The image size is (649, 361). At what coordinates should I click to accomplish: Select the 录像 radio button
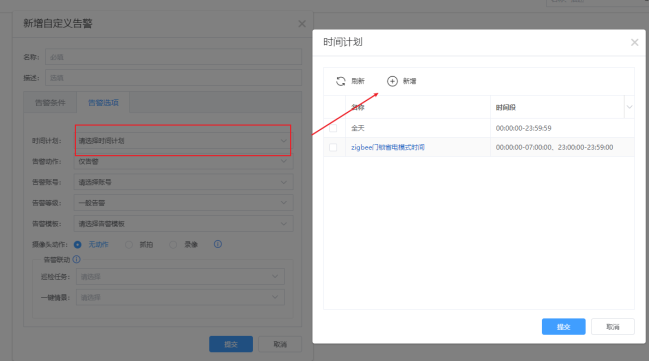click(x=173, y=245)
